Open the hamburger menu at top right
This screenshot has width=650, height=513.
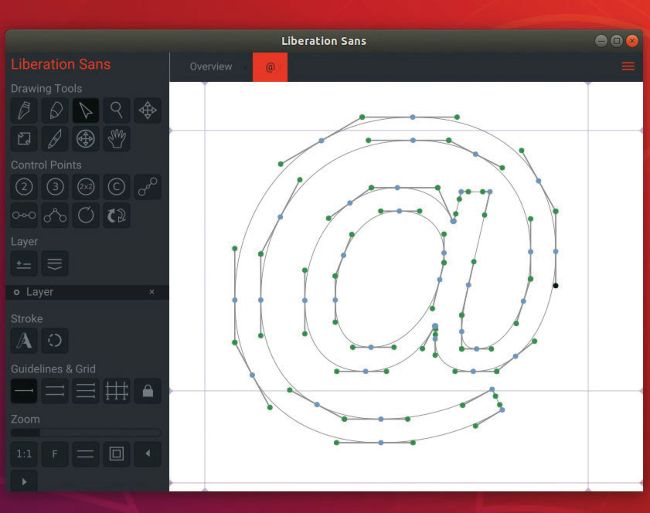coord(628,66)
